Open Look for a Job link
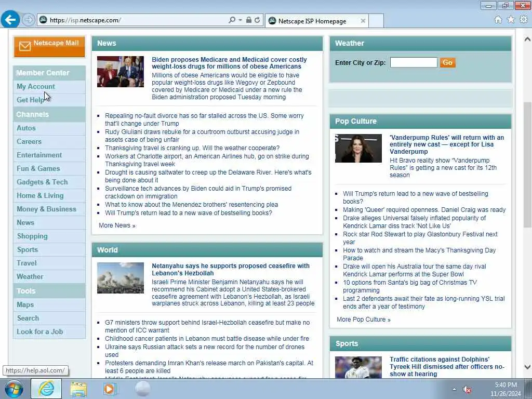This screenshot has width=532, height=399. tap(39, 332)
